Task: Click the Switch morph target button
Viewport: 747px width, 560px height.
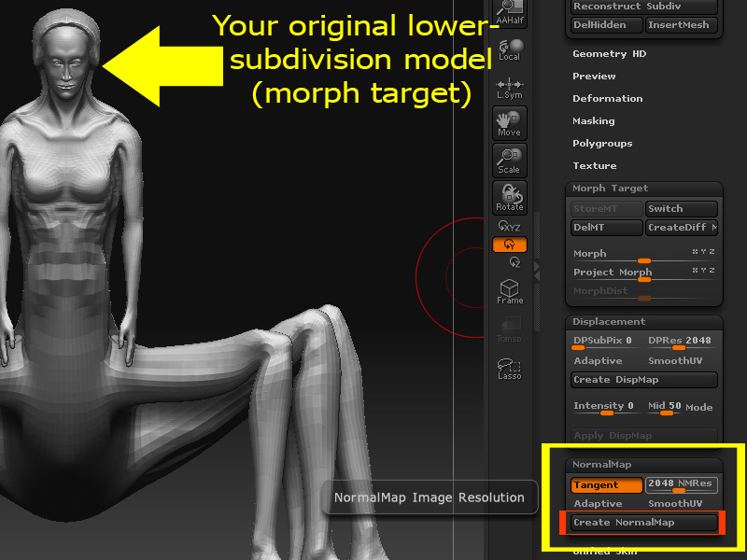Action: pos(681,208)
